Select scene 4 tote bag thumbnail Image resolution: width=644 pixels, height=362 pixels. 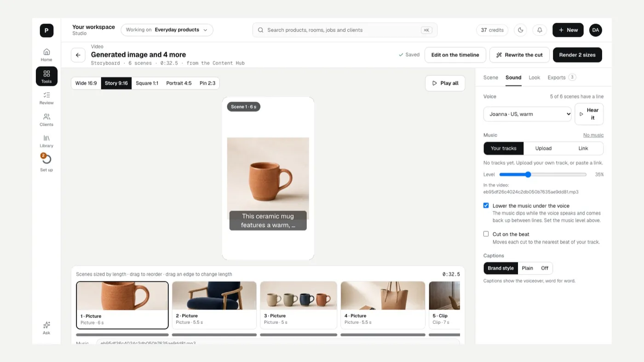[383, 305]
